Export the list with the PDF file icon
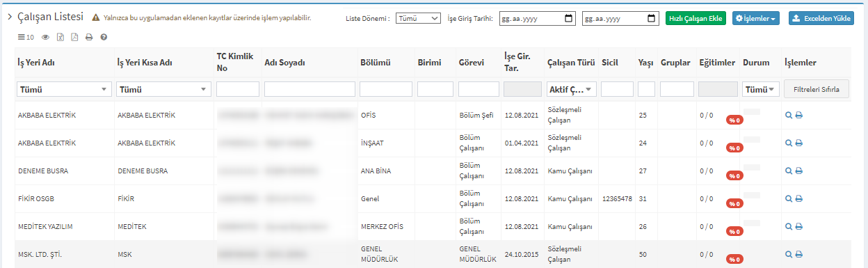Viewport: 868px width, 268px height. pyautogui.click(x=74, y=37)
